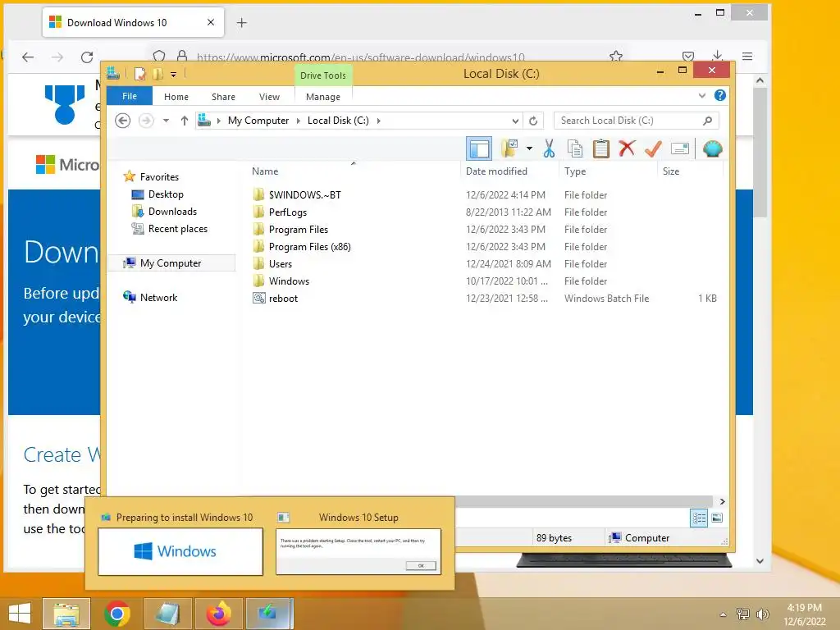Click the search magnifier icon
Image resolution: width=840 pixels, height=630 pixels.
click(x=708, y=121)
